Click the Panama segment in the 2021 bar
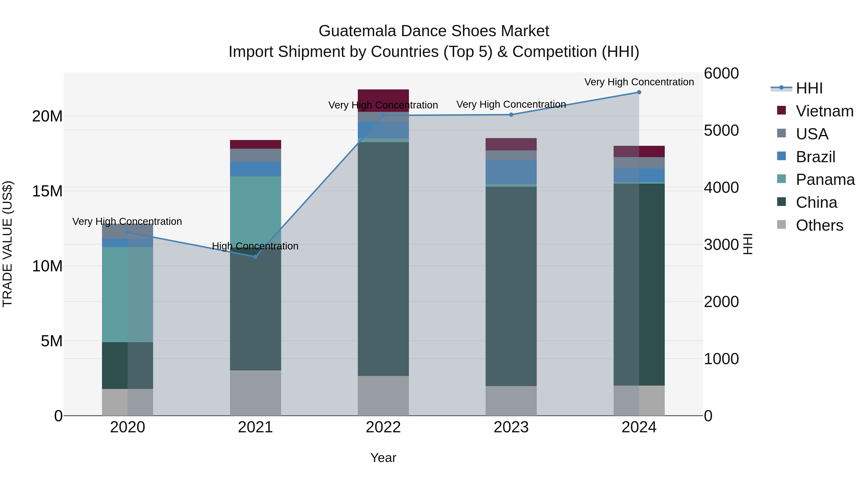 [x=255, y=212]
